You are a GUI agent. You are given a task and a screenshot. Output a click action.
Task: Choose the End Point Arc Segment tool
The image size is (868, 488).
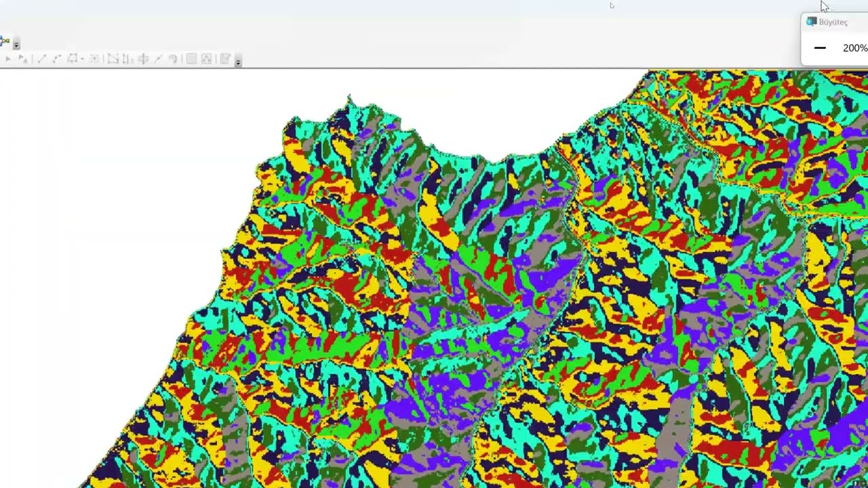tap(56, 59)
